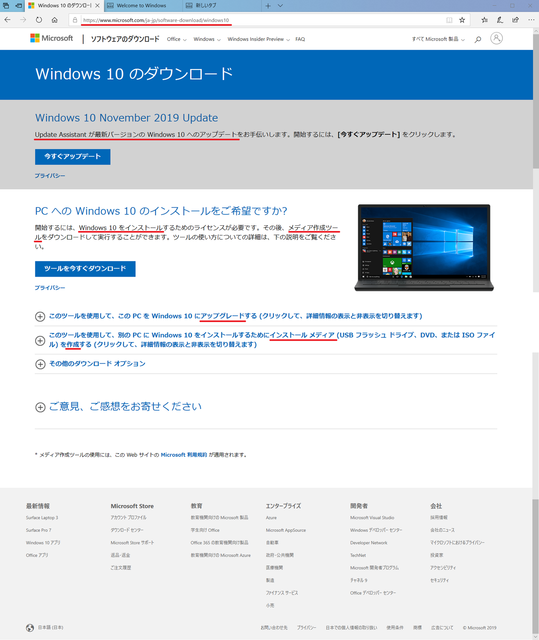Open the Office アプリ footer link

(x=37, y=555)
